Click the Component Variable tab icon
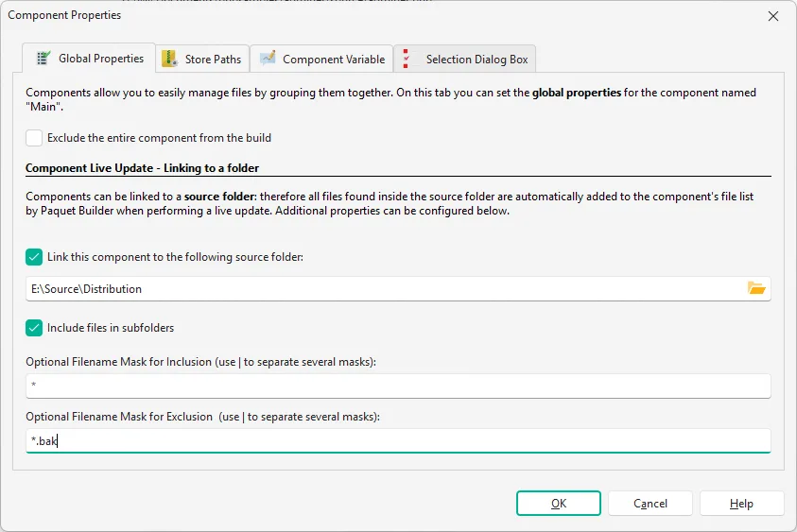This screenshot has width=797, height=532. pyautogui.click(x=268, y=59)
